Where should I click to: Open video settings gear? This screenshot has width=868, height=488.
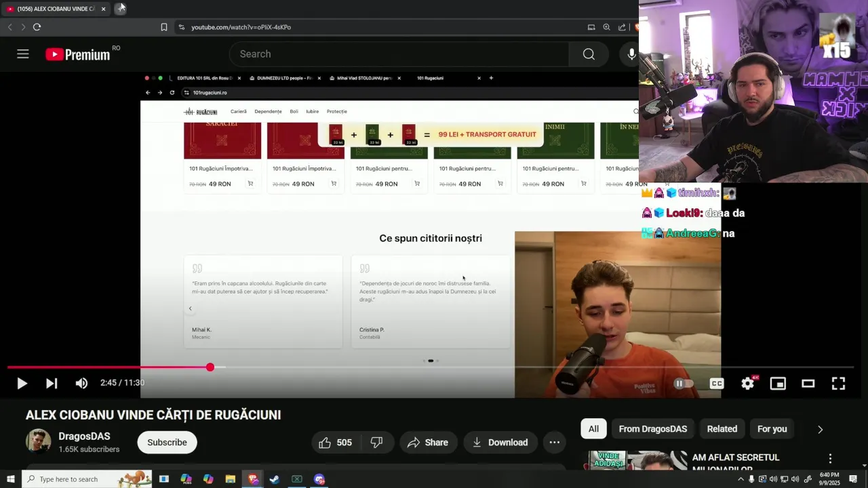pos(747,384)
